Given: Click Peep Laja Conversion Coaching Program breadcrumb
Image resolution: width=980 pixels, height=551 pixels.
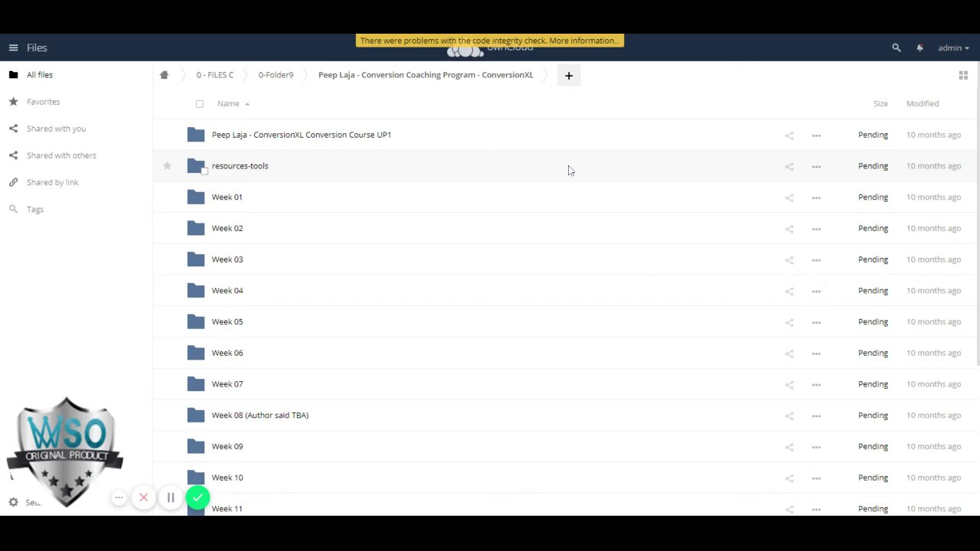Looking at the screenshot, I should coord(426,75).
